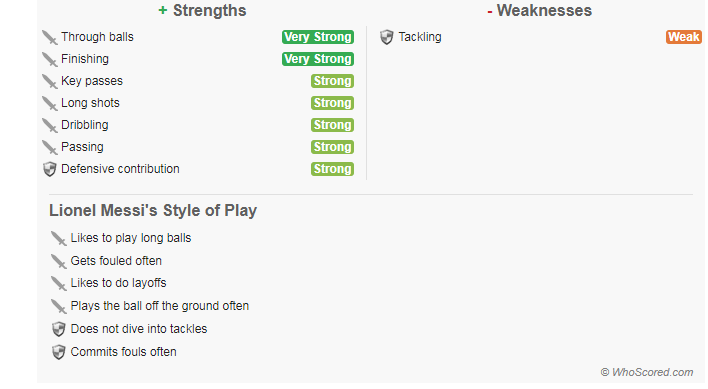Click the shield icon beside Defensive contribution
This screenshot has height=389, width=708.
(50, 169)
